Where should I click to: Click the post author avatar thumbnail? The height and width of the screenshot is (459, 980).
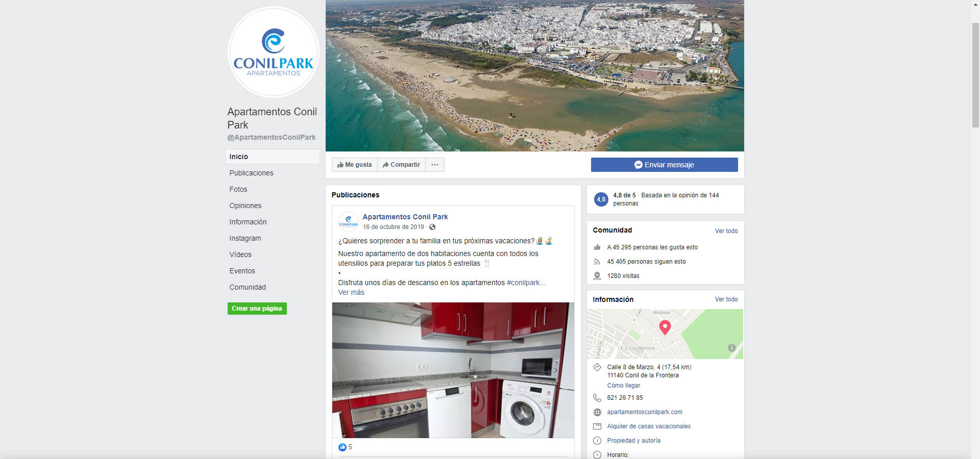pos(348,222)
